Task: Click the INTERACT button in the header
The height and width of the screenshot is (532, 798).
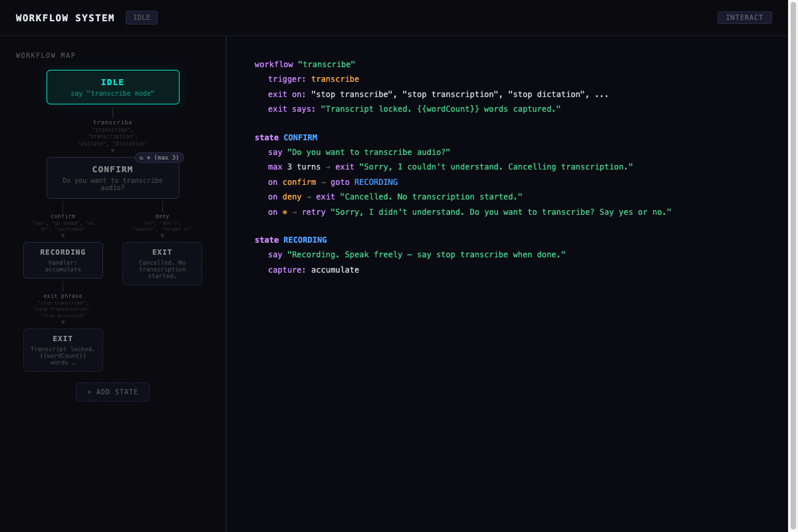Action: pos(744,17)
